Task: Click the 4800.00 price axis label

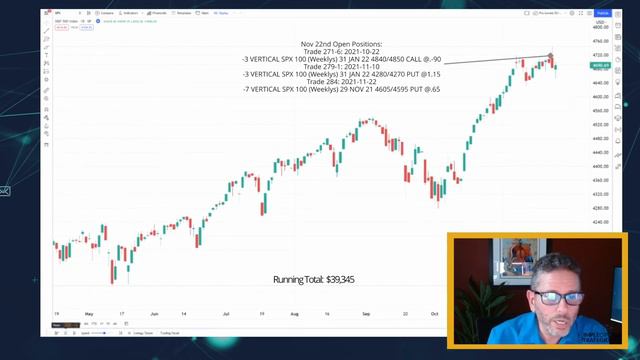Action: (x=600, y=27)
